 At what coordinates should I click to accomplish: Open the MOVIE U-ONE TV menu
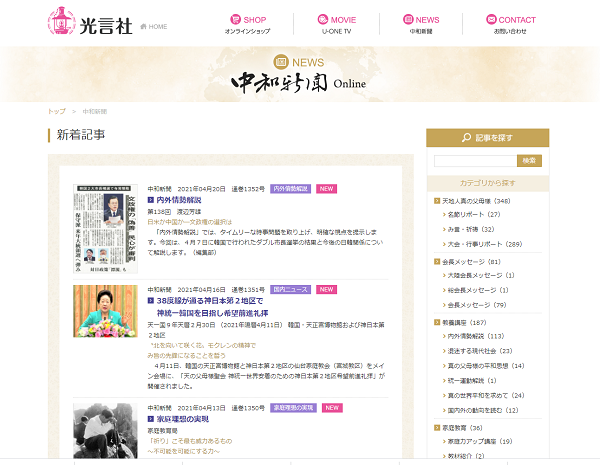(336, 24)
